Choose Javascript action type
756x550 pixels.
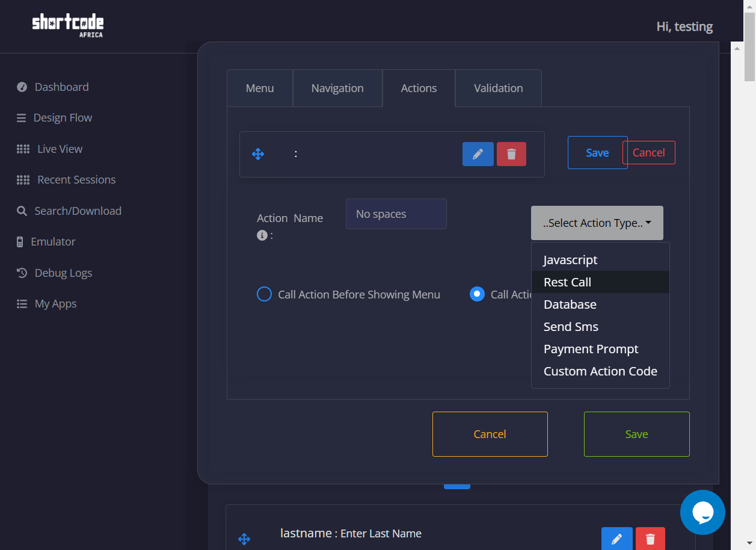tap(600, 260)
